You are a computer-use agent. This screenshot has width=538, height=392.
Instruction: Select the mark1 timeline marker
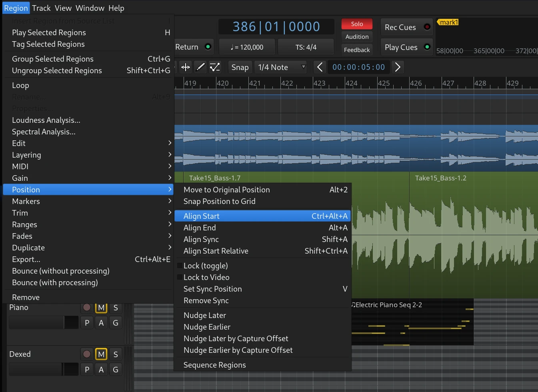click(x=448, y=22)
